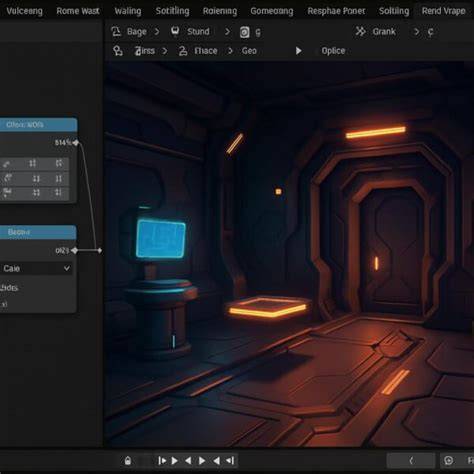Viewport: 474px width, 474px height.
Task: Click the crossed tools icon beside Grank
Action: (360, 31)
